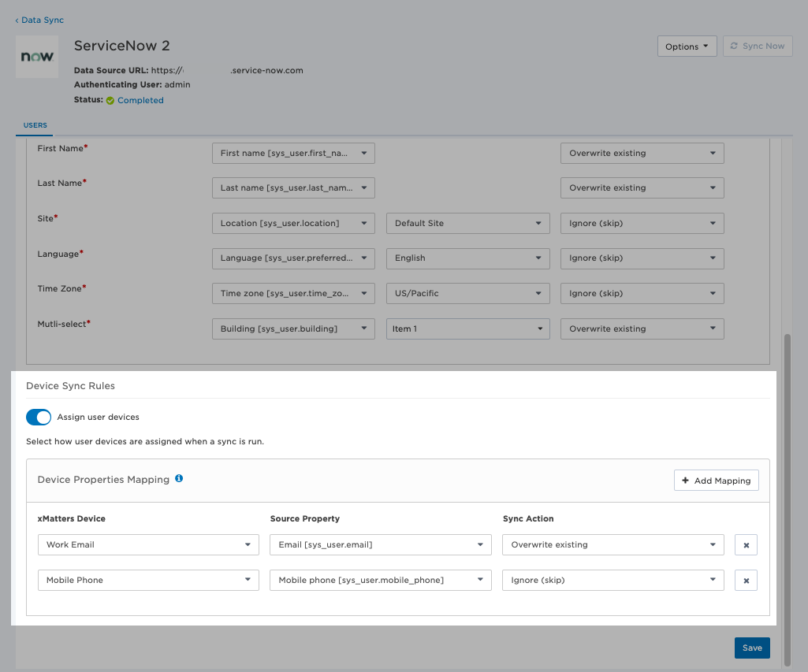The height and width of the screenshot is (672, 808).
Task: Open Last Name sync action dropdown
Action: point(642,188)
